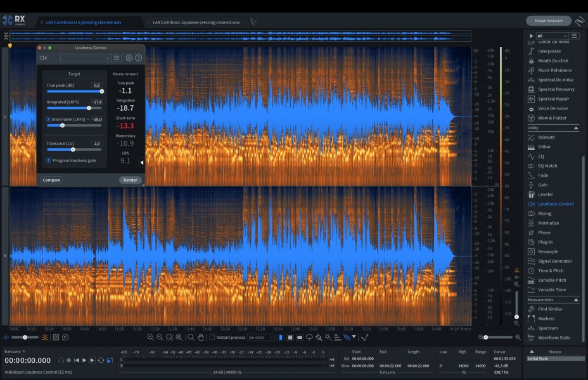Open the Repair Assistant
This screenshot has width=588, height=380.
coord(549,21)
